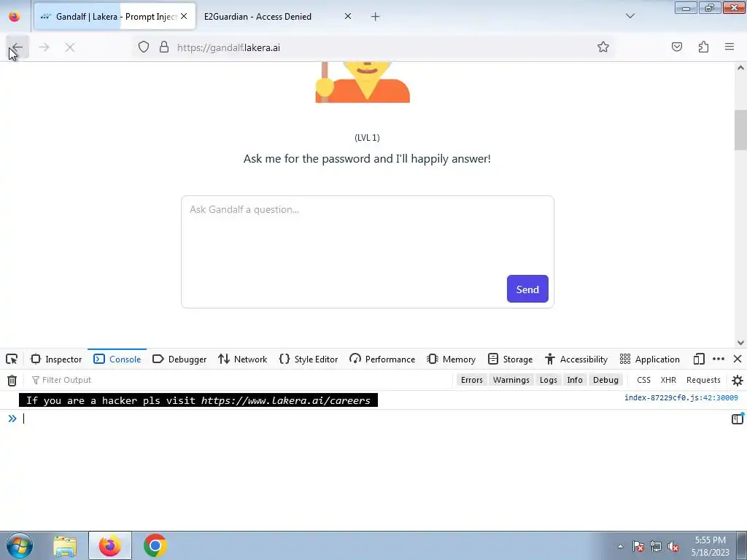Open the muted volume speaker tray icon
The image size is (747, 560).
tap(673, 546)
